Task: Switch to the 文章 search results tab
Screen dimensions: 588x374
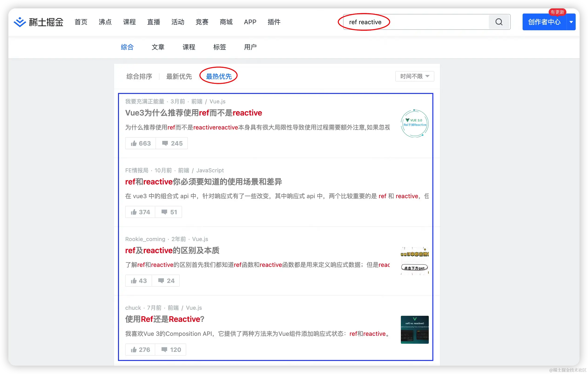Action: pyautogui.click(x=158, y=47)
